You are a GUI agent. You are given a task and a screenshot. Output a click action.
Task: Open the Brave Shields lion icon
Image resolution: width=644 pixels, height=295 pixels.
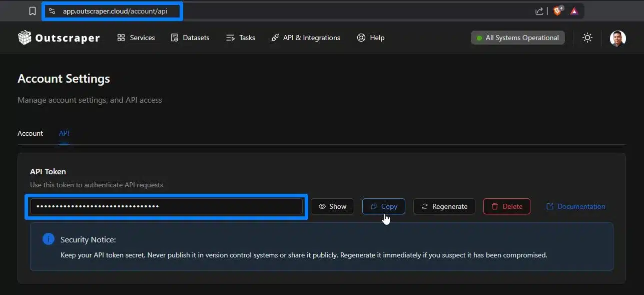(x=557, y=11)
